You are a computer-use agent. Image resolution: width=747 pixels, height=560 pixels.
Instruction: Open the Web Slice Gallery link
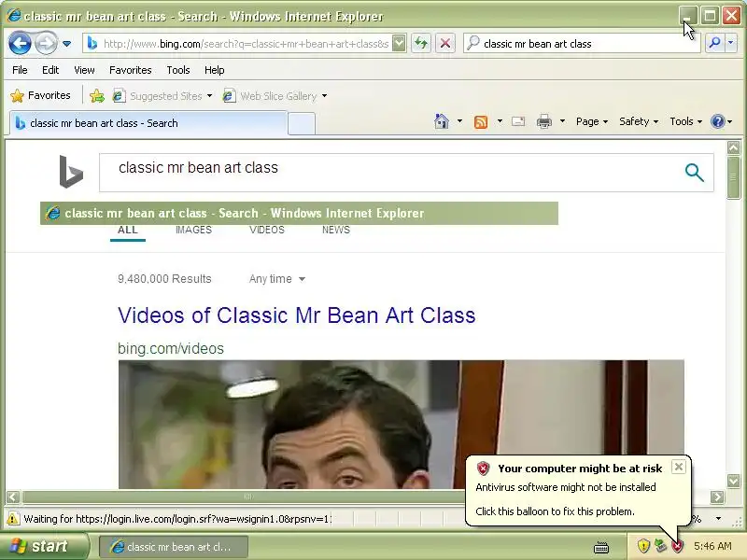click(x=270, y=96)
